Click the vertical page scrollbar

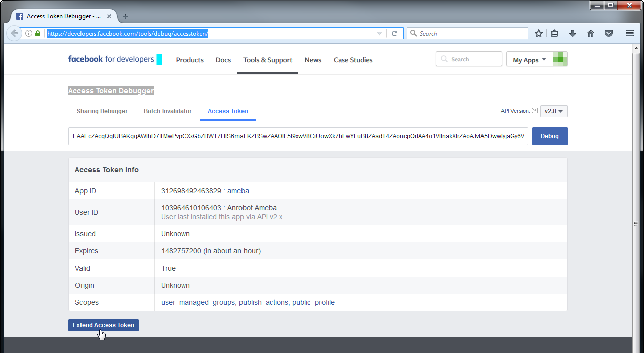tap(636, 224)
